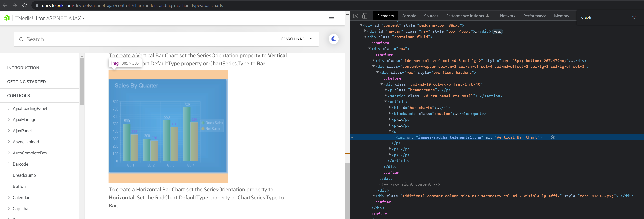Screen dimensions: 644x219
Task: Open the Captcha sidebar link
Action: (20, 209)
